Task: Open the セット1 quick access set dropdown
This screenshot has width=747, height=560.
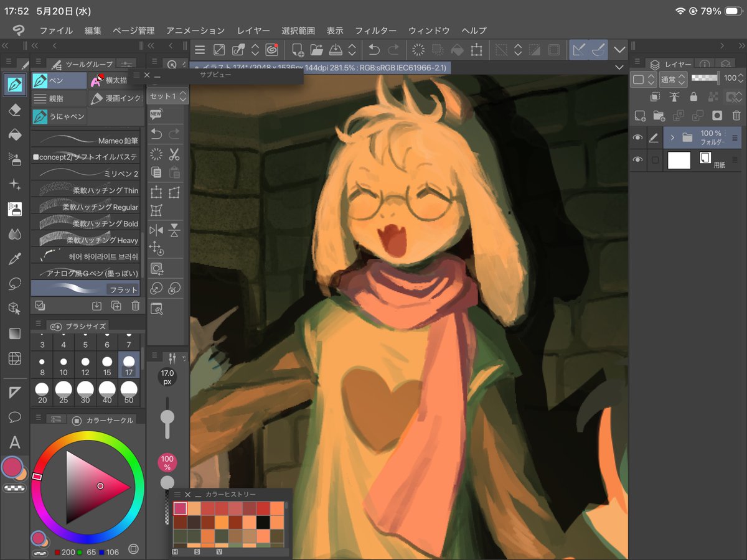Action: coord(167,96)
